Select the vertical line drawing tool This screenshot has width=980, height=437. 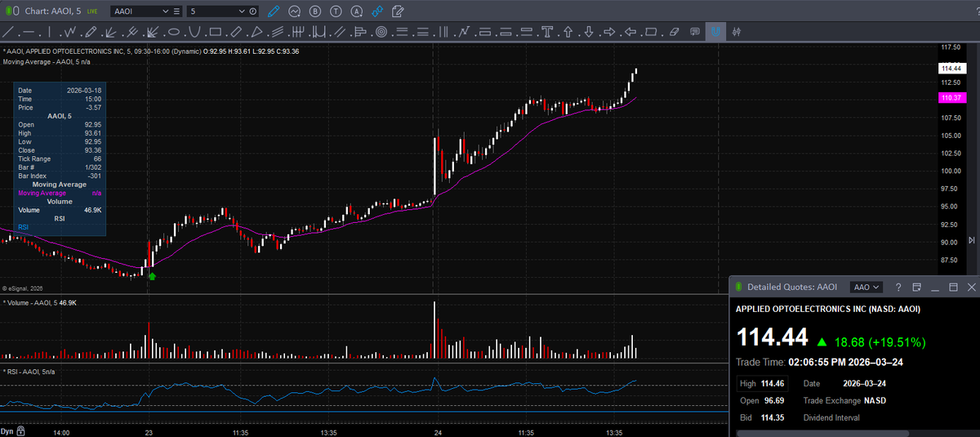(x=50, y=33)
